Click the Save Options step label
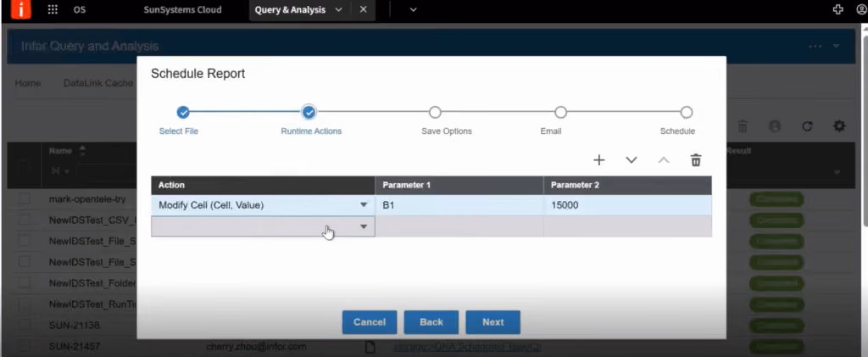The width and height of the screenshot is (868, 357). point(446,131)
